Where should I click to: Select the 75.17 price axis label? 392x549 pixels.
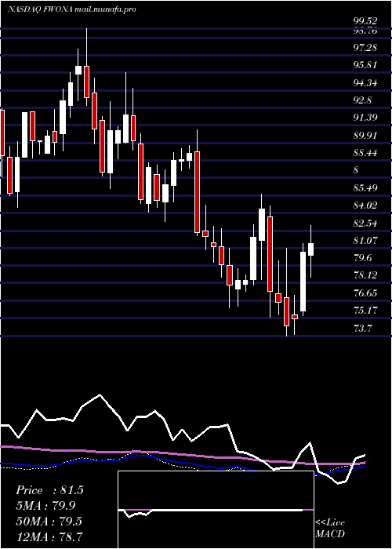click(365, 311)
